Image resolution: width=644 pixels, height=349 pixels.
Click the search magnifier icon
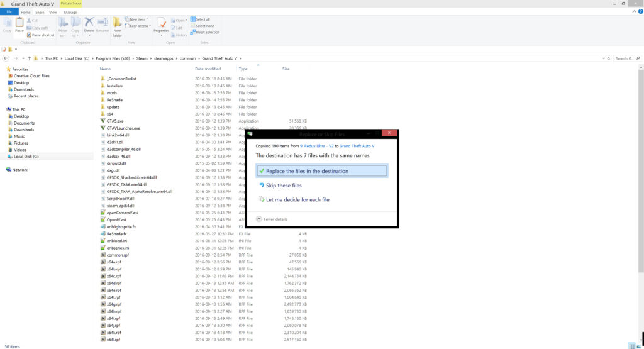click(x=638, y=58)
